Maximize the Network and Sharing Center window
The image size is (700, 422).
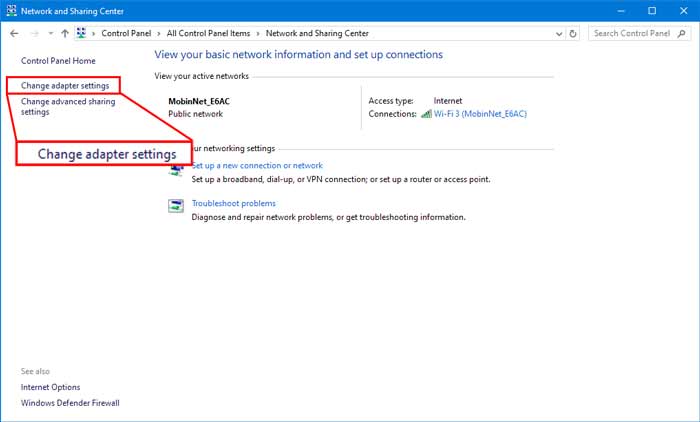pyautogui.click(x=652, y=11)
